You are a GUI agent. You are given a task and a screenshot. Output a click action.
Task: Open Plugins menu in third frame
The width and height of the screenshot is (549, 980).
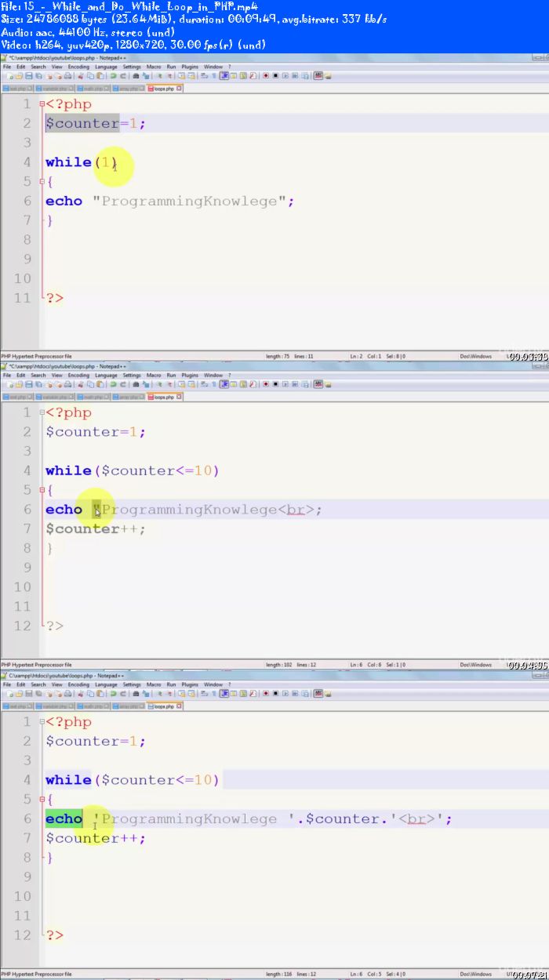click(x=190, y=684)
